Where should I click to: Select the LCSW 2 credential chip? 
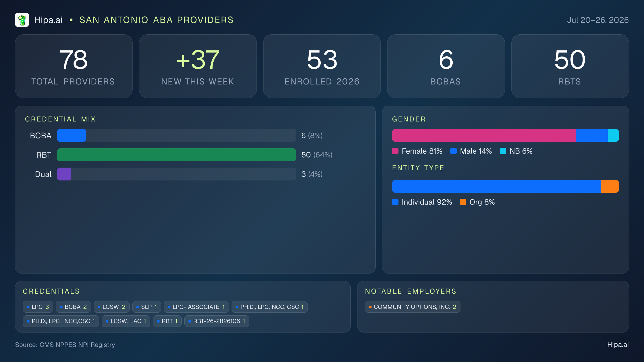[x=112, y=307]
